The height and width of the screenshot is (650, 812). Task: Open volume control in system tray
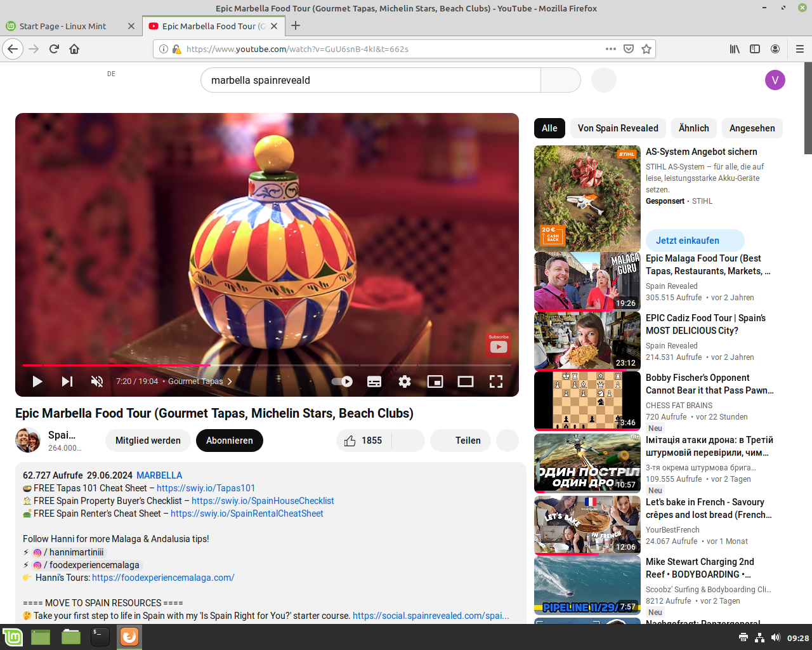click(775, 637)
